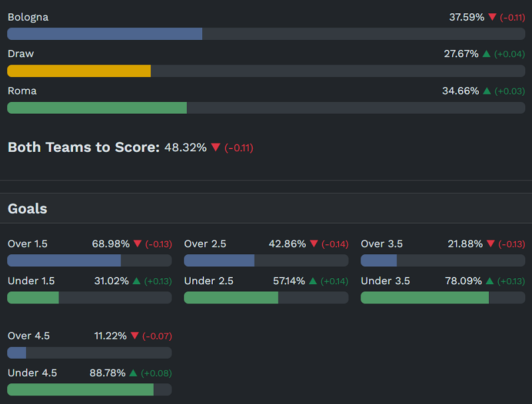This screenshot has height=404, width=532.
Task: Click the Over 1.5 change value (-0.13)
Action: tap(158, 244)
